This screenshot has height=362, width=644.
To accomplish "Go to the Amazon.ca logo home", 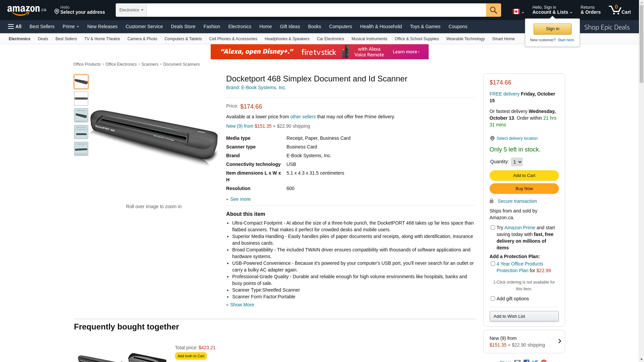I will coord(27,10).
